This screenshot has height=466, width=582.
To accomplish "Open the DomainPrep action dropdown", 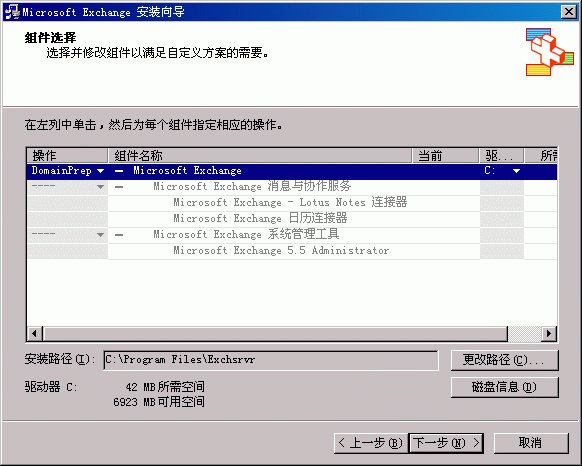I will pyautogui.click(x=100, y=171).
